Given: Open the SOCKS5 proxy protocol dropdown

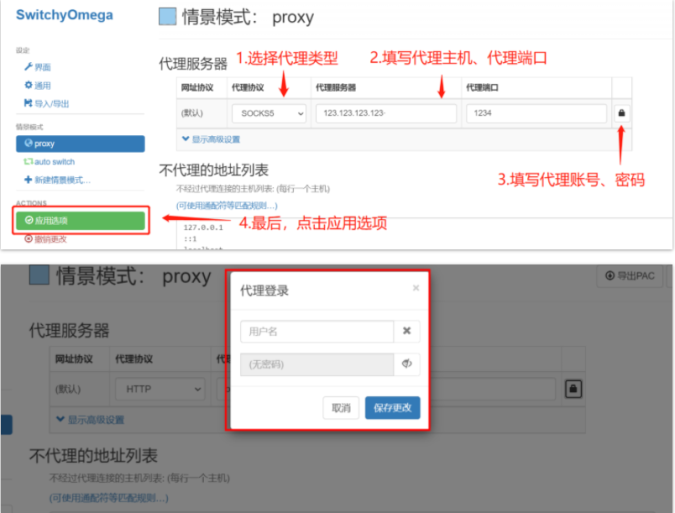Looking at the screenshot, I should click(269, 113).
